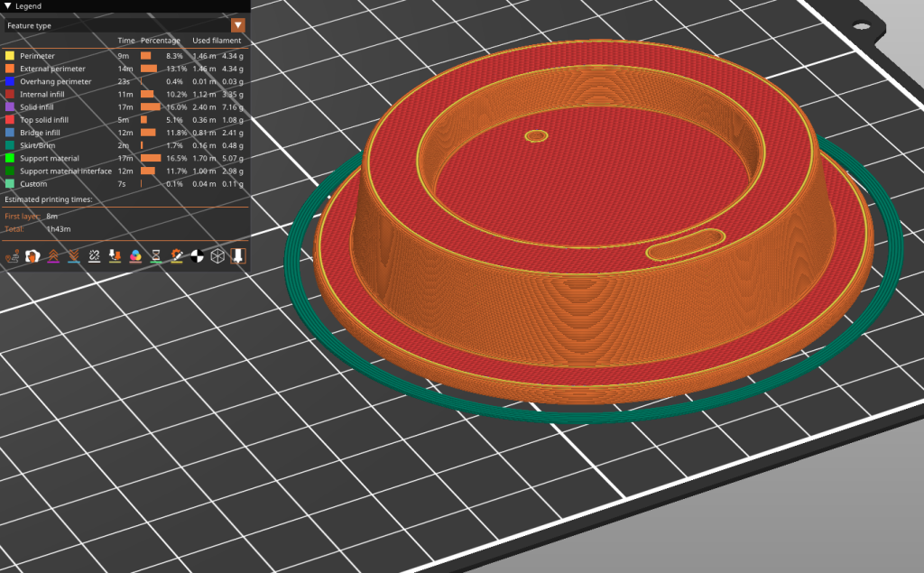The image size is (924, 573).
Task: Toggle Custom G-codes gear-and-pencil icon
Action: point(176,256)
